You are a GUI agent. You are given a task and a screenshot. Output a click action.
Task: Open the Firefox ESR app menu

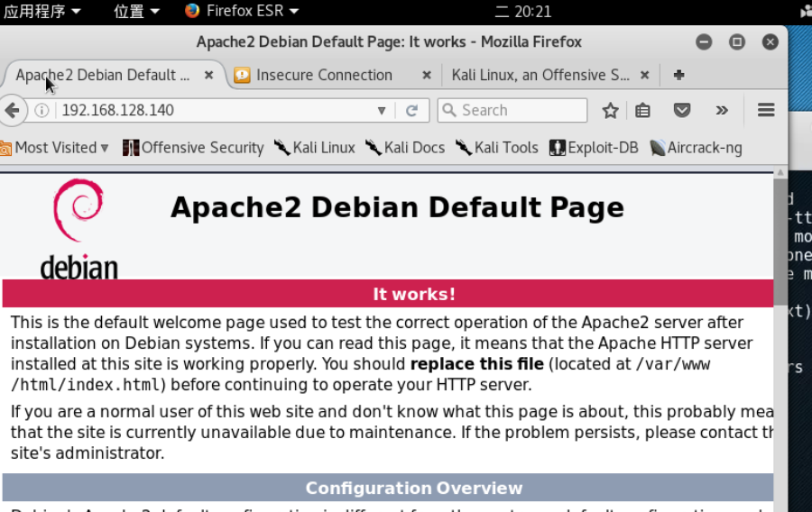tap(242, 11)
